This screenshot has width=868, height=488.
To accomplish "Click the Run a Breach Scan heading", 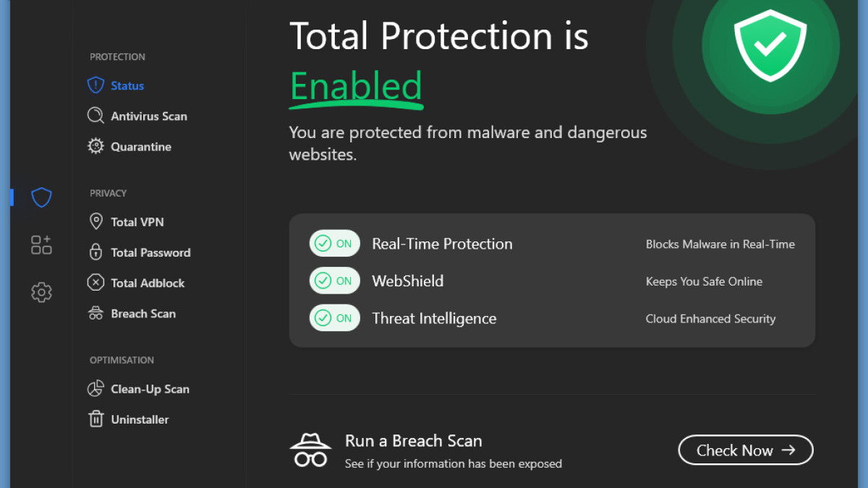I will point(413,441).
